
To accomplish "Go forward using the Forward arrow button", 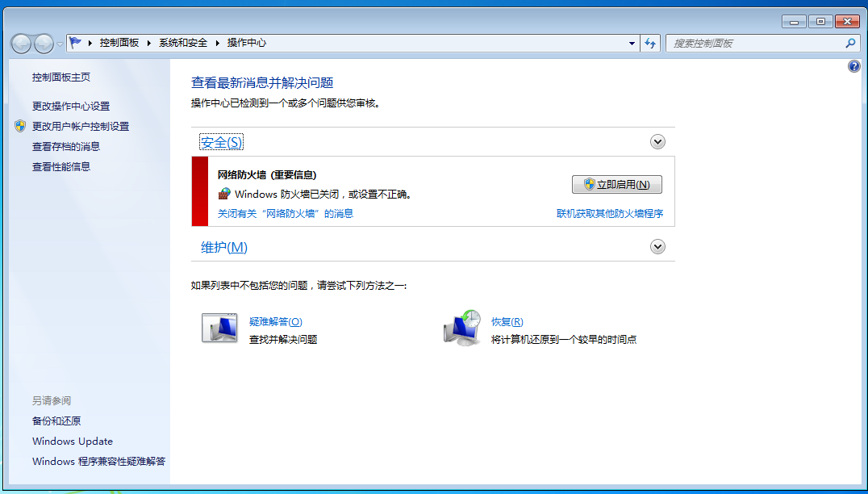I will [x=44, y=44].
